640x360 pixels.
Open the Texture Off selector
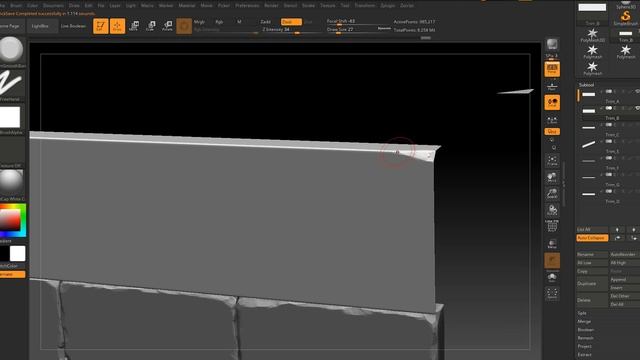pyautogui.click(x=11, y=152)
